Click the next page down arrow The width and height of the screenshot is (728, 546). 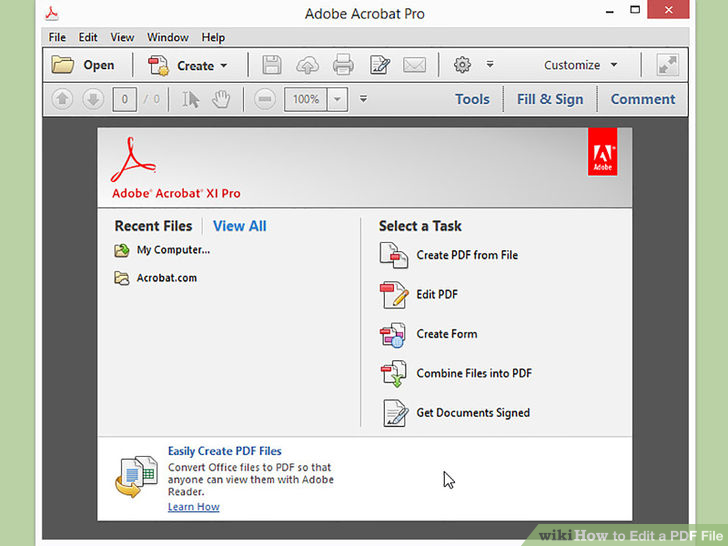pyautogui.click(x=93, y=99)
